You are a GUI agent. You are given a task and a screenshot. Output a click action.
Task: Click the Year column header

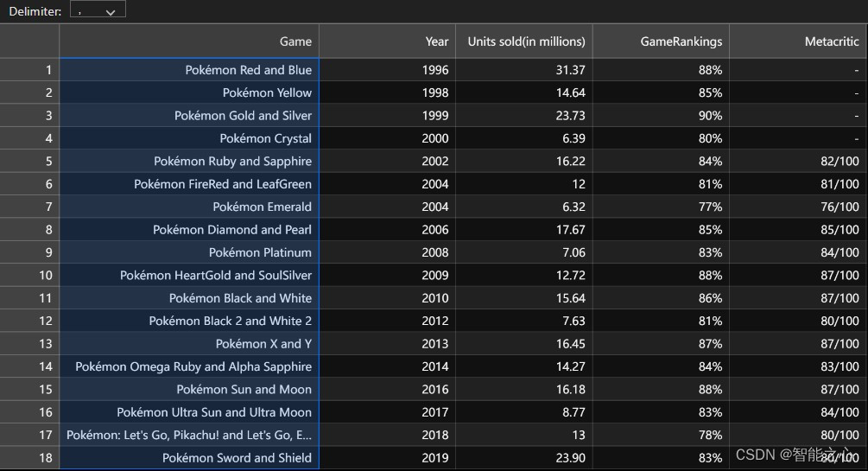click(387, 41)
